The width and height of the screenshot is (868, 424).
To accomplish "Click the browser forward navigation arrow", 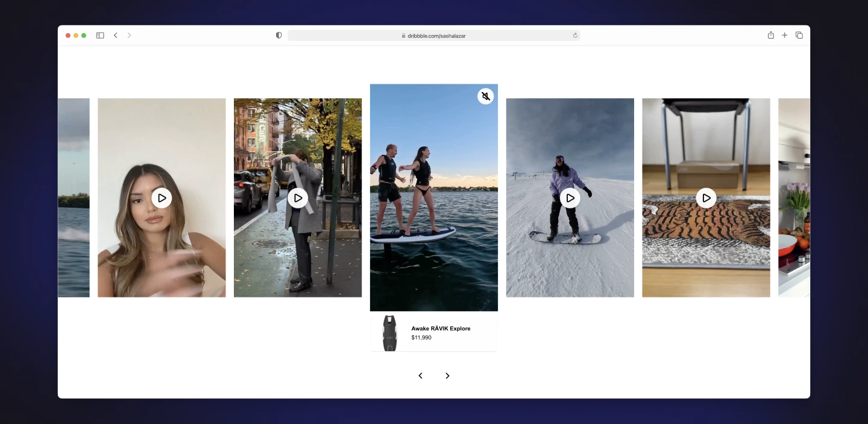I will click(129, 35).
